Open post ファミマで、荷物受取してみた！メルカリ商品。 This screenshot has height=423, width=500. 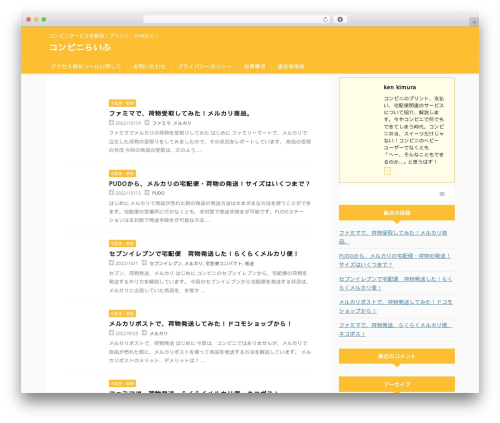point(180,113)
